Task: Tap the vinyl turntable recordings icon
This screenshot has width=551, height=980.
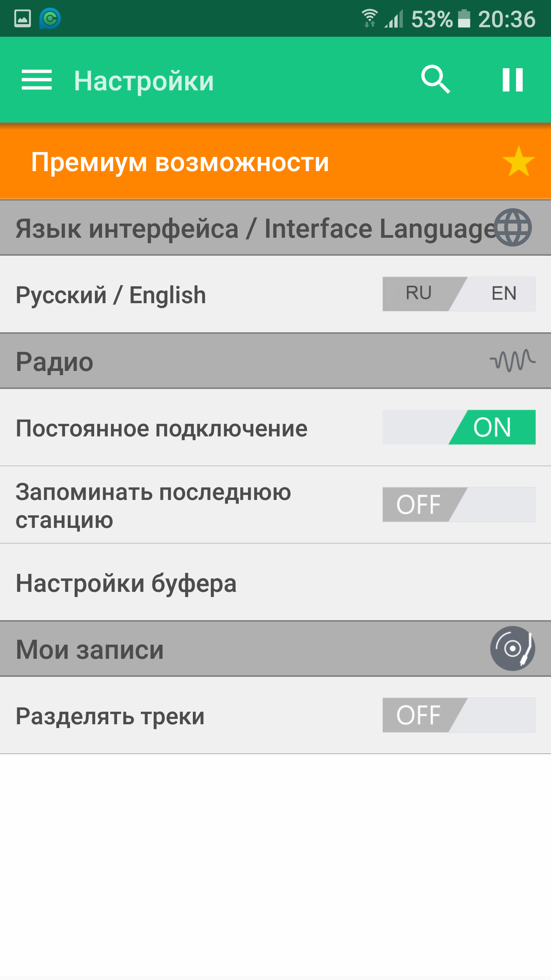Action: tap(513, 648)
